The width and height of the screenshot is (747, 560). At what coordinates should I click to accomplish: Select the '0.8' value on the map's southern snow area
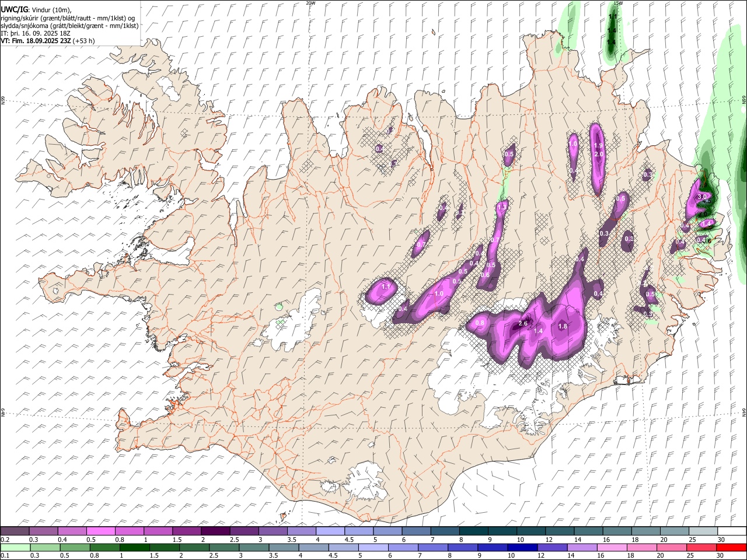pyautogui.click(x=480, y=323)
